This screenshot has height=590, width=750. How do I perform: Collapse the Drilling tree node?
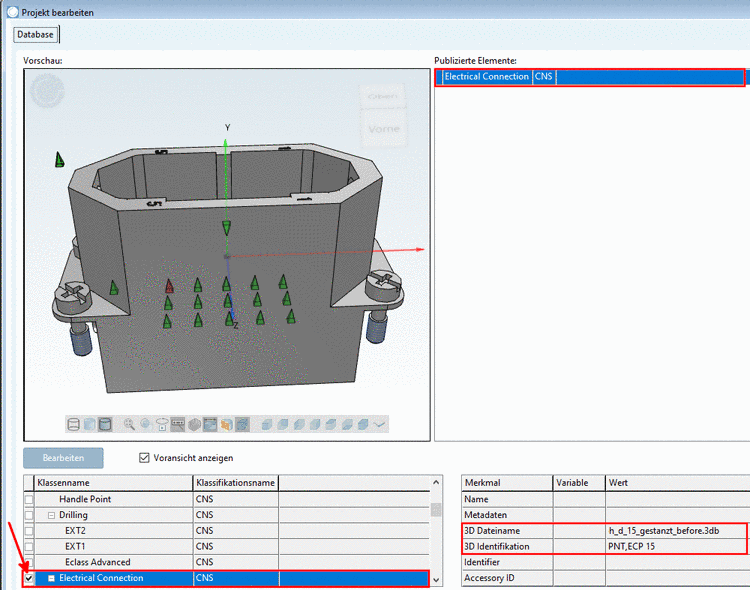click(51, 515)
